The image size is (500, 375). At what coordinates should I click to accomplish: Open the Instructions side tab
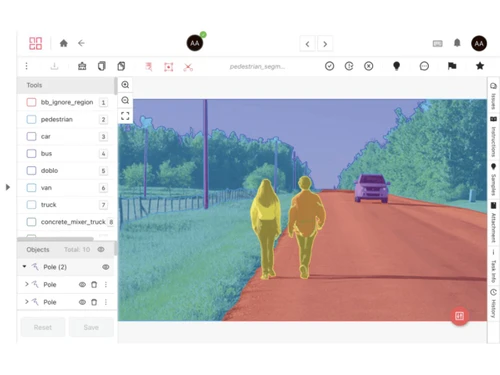pyautogui.click(x=493, y=136)
